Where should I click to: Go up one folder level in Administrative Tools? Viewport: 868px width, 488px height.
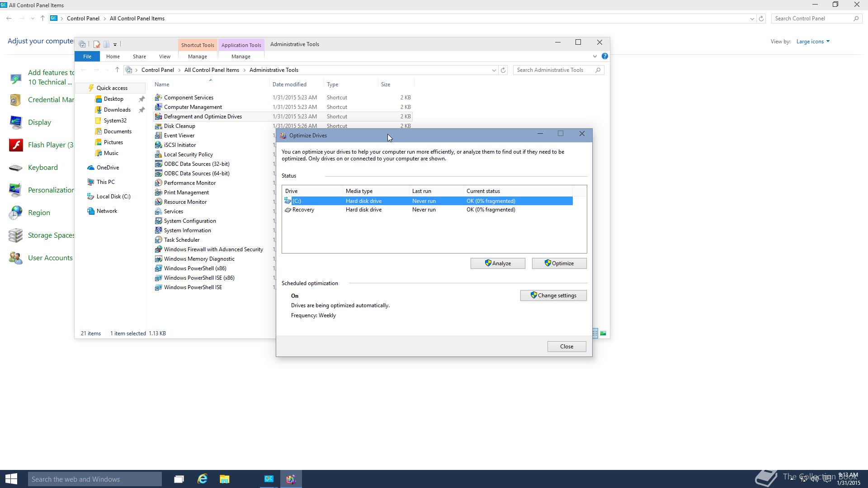tap(117, 70)
